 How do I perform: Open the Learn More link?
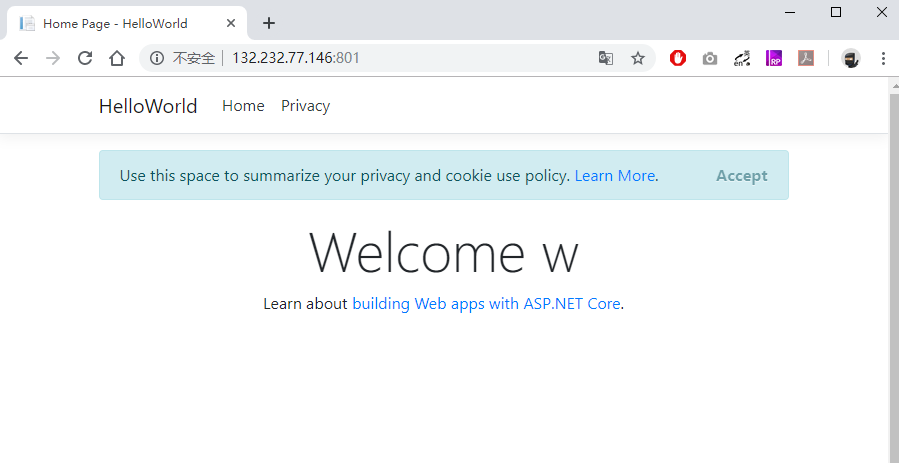(x=615, y=175)
